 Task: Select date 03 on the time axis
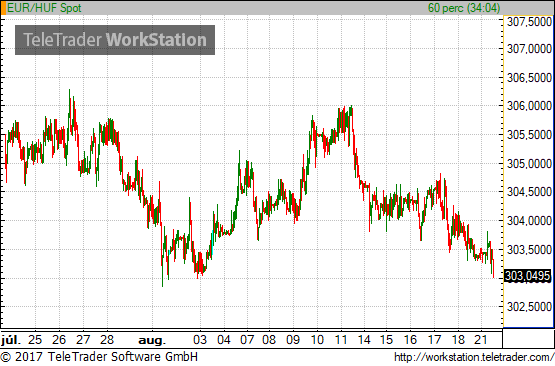pos(200,340)
